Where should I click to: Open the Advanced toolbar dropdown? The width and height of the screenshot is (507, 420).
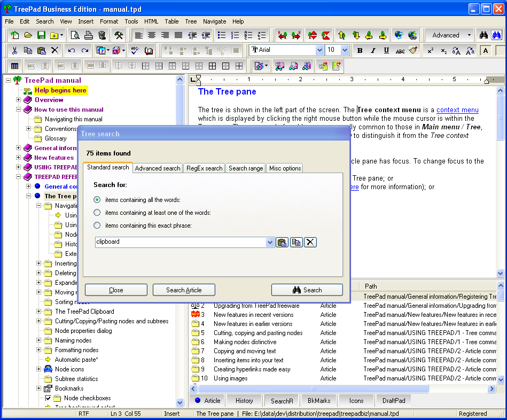pyautogui.click(x=469, y=35)
